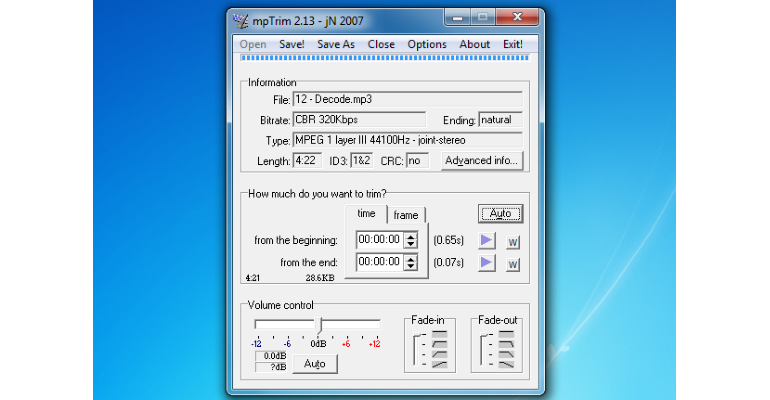This screenshot has height=400, width=770.
Task: Open the Options menu
Action: coord(427,44)
